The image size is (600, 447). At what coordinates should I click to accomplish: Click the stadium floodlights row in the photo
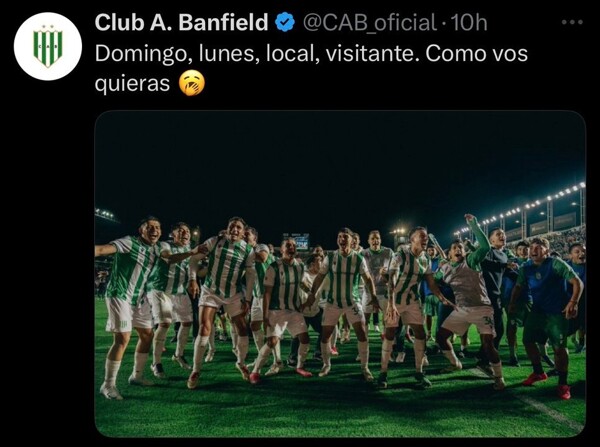(520, 209)
